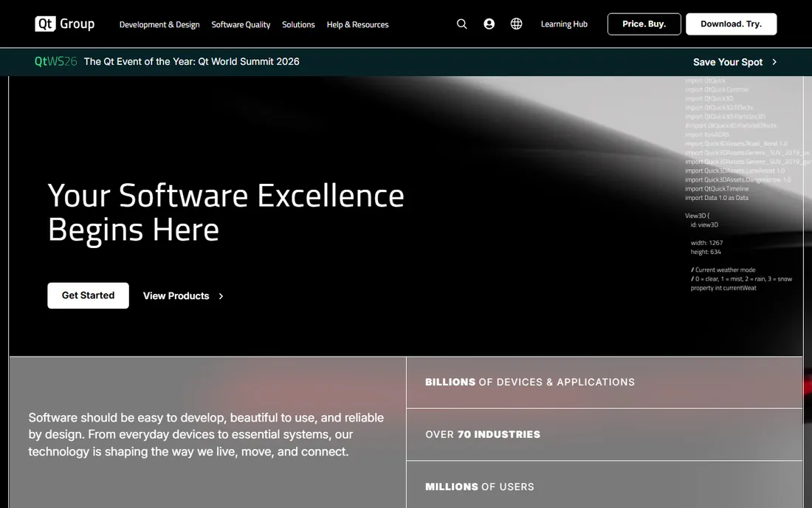The image size is (812, 508).
Task: Click the code line height: 634
Action: point(705,252)
